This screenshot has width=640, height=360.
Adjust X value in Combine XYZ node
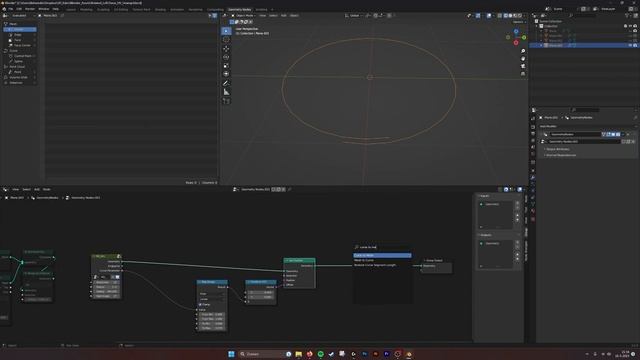pyautogui.click(x=261, y=292)
